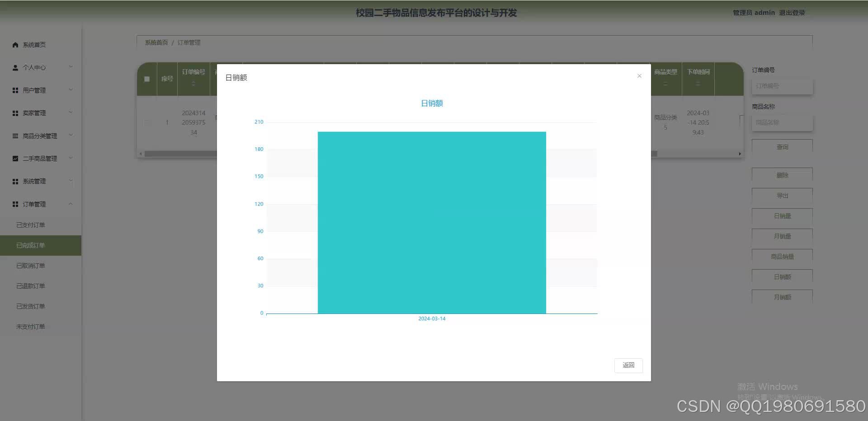Click the 卖家管理 icon
This screenshot has height=421, width=868.
pos(14,112)
